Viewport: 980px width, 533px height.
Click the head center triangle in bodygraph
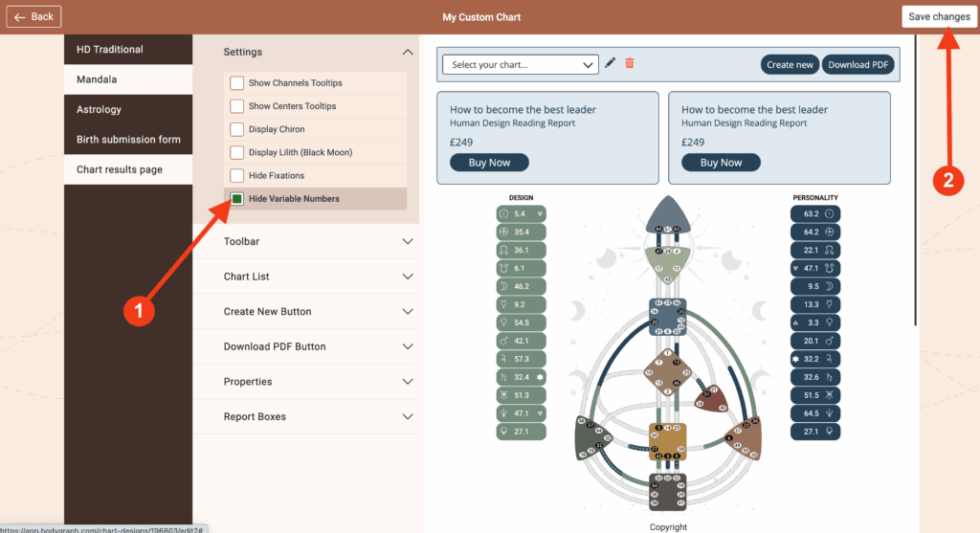pyautogui.click(x=667, y=218)
